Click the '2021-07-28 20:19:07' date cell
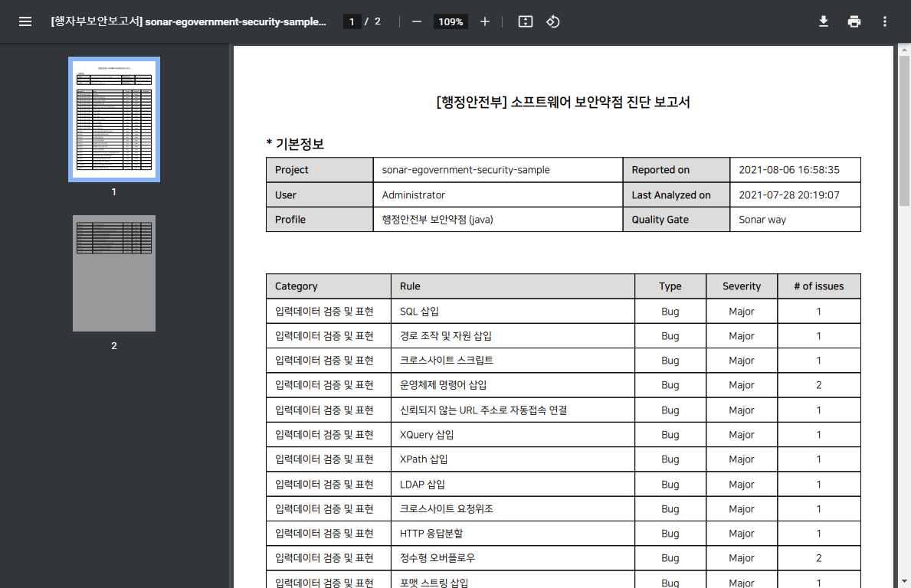The image size is (911, 588). point(795,195)
